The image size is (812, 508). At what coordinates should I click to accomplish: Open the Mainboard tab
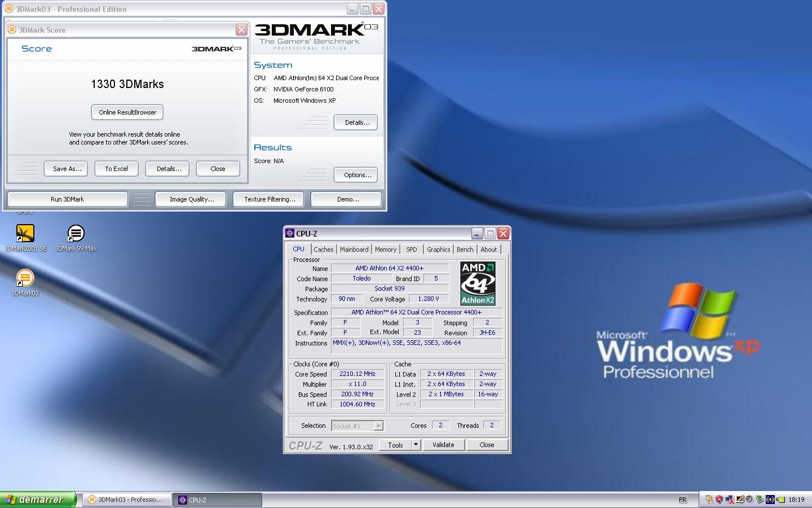coord(354,249)
